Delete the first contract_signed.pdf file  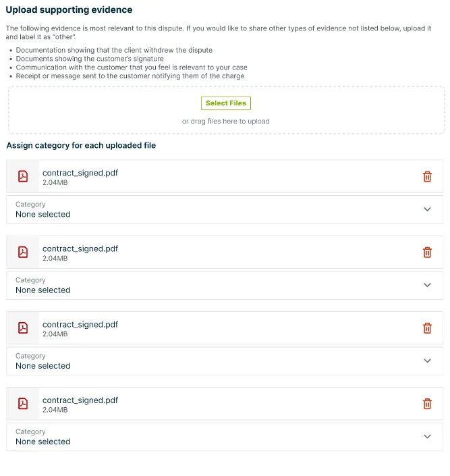tap(427, 176)
